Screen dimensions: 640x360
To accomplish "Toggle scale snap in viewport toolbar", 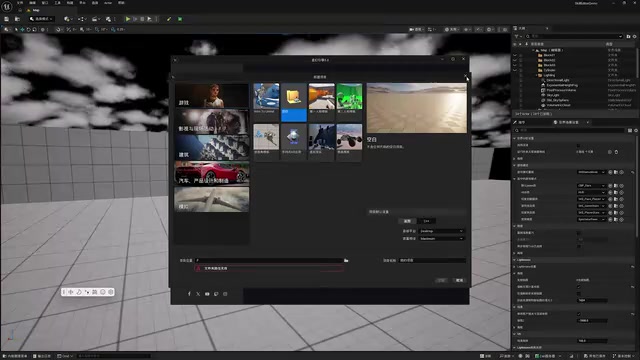I will pos(113,30).
